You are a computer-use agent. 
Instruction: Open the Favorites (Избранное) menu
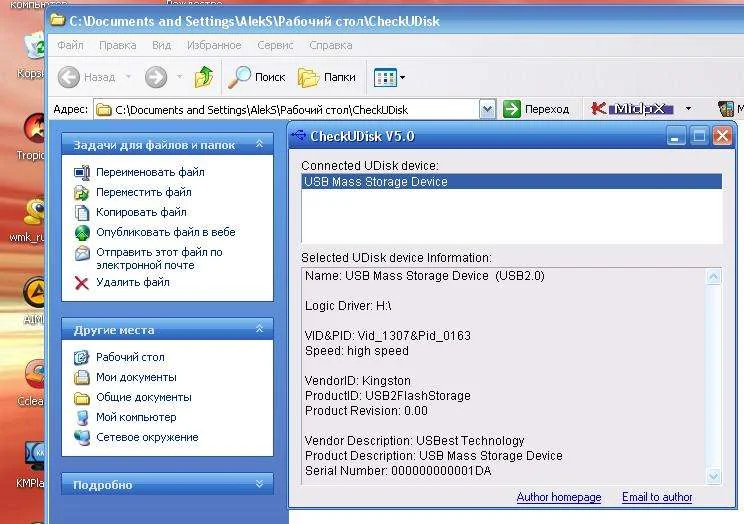pyautogui.click(x=213, y=45)
